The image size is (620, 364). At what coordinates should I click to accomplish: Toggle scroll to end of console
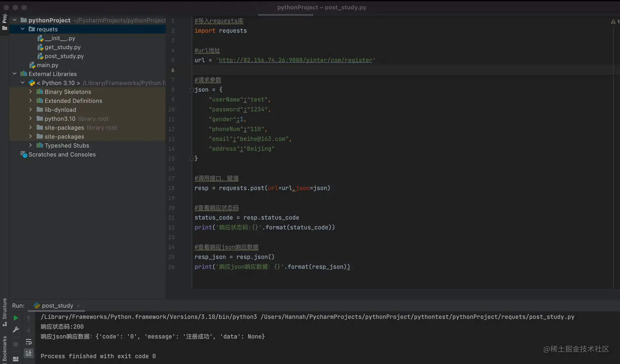tap(29, 353)
